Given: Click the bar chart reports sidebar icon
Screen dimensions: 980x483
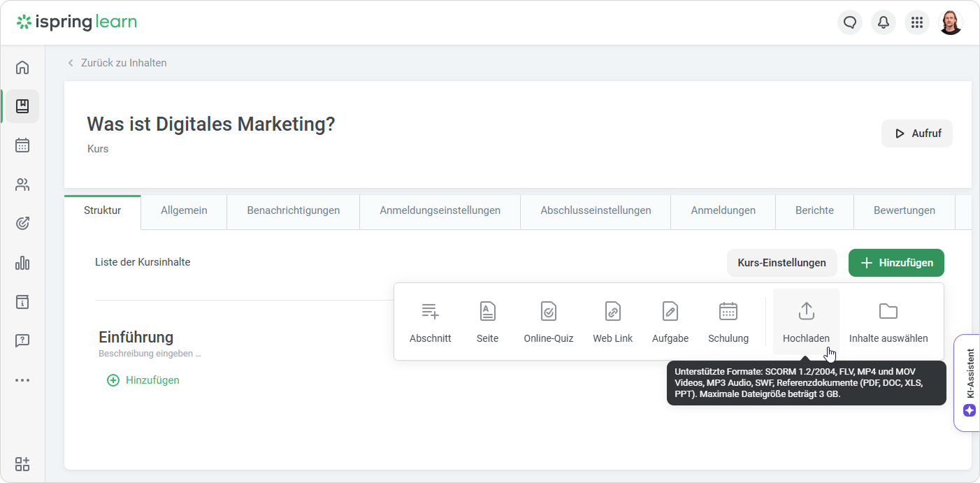Looking at the screenshot, I should 22,263.
